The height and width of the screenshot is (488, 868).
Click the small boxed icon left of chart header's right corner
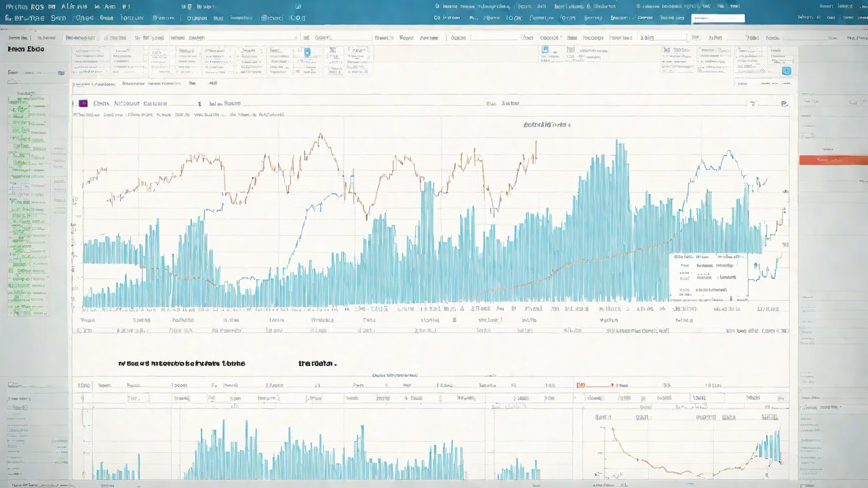coord(751,104)
